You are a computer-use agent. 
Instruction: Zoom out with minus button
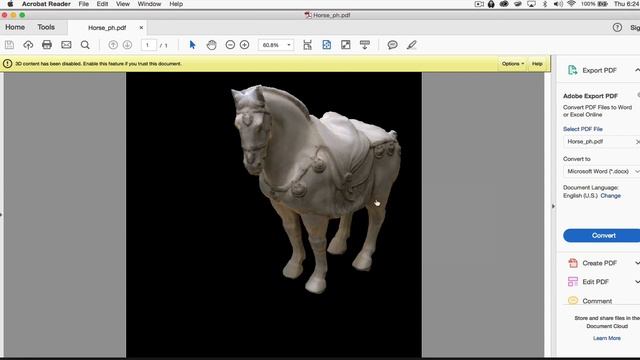point(230,45)
